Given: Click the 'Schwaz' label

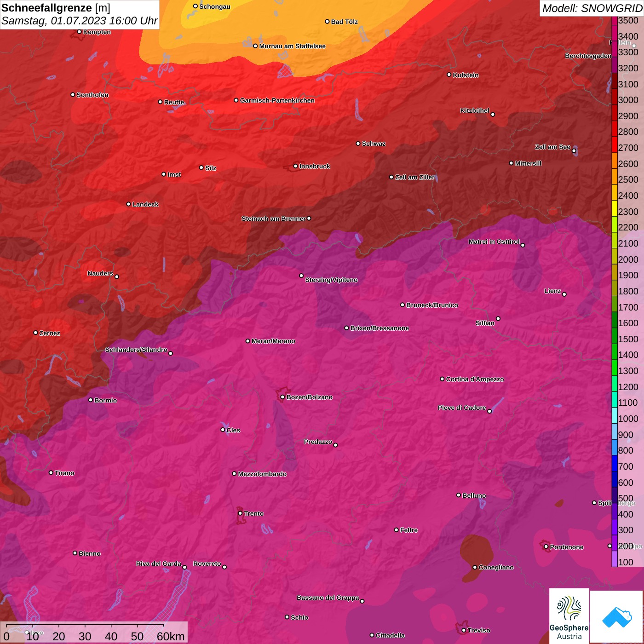Looking at the screenshot, I should click(x=374, y=144).
